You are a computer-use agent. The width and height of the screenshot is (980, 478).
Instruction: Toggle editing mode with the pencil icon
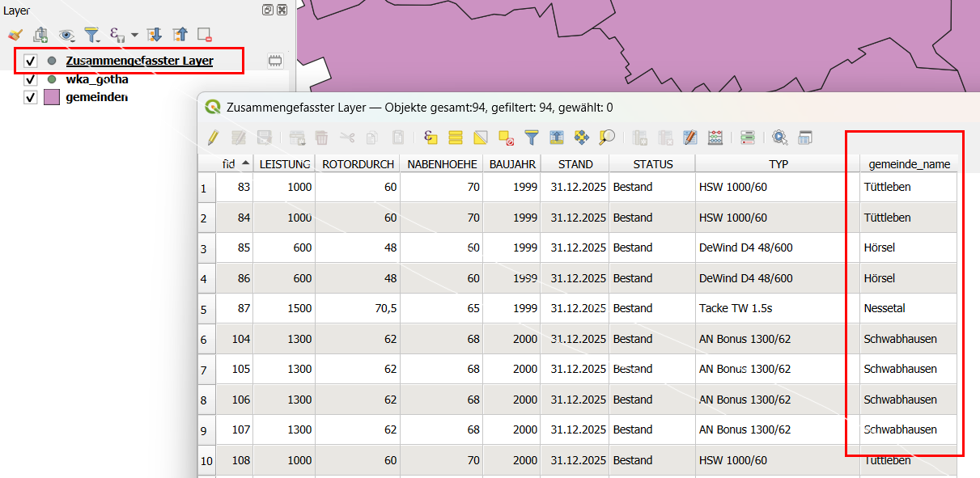[x=213, y=137]
